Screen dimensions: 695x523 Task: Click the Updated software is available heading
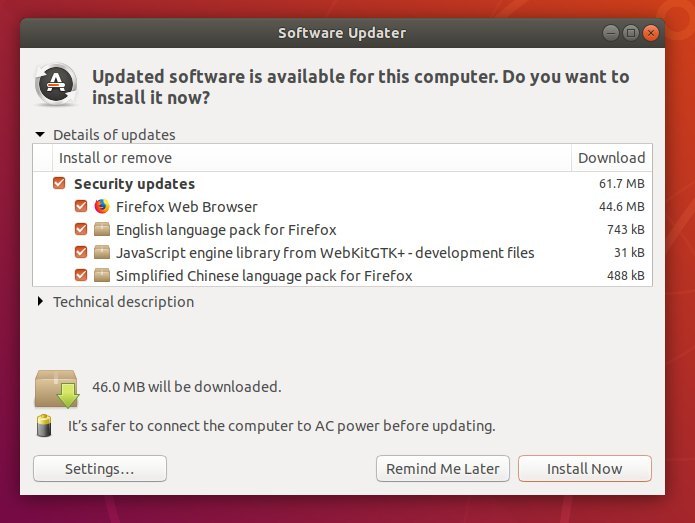[360, 87]
